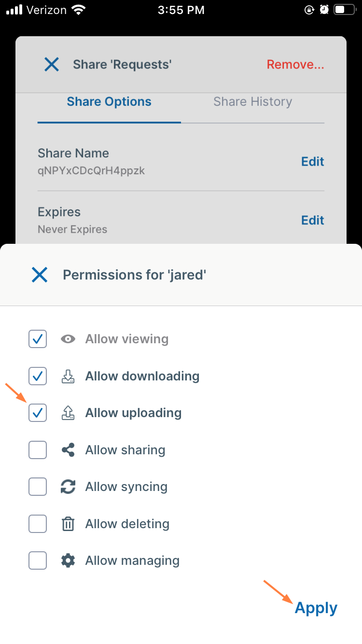This screenshot has height=644, width=362.
Task: Check the Allow deleting checkbox
Action: [x=38, y=524]
